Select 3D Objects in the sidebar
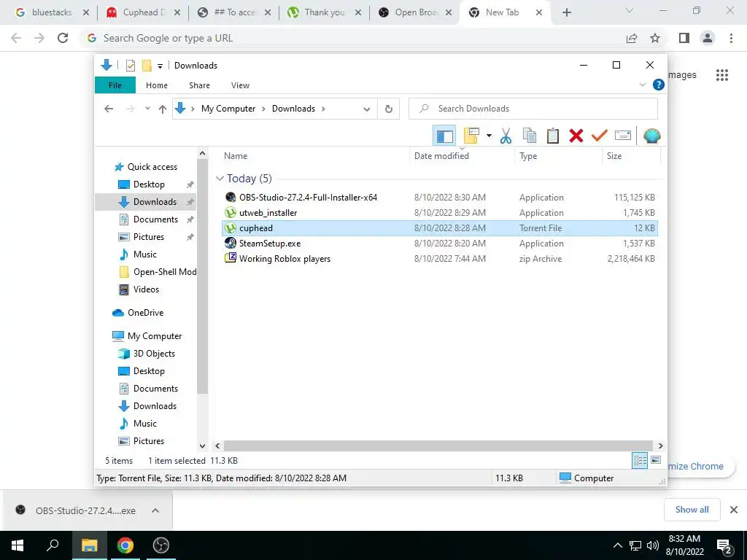Image resolution: width=747 pixels, height=560 pixels. 154,354
